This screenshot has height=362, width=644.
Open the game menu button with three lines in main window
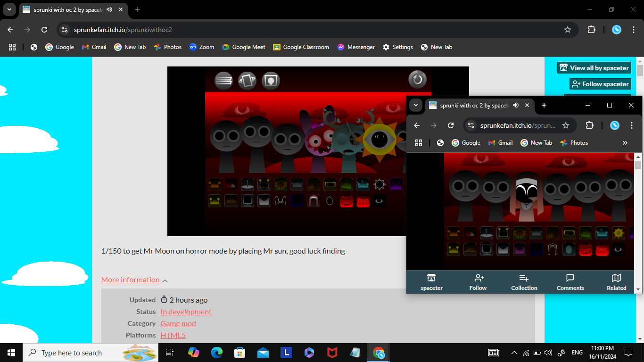click(x=223, y=81)
